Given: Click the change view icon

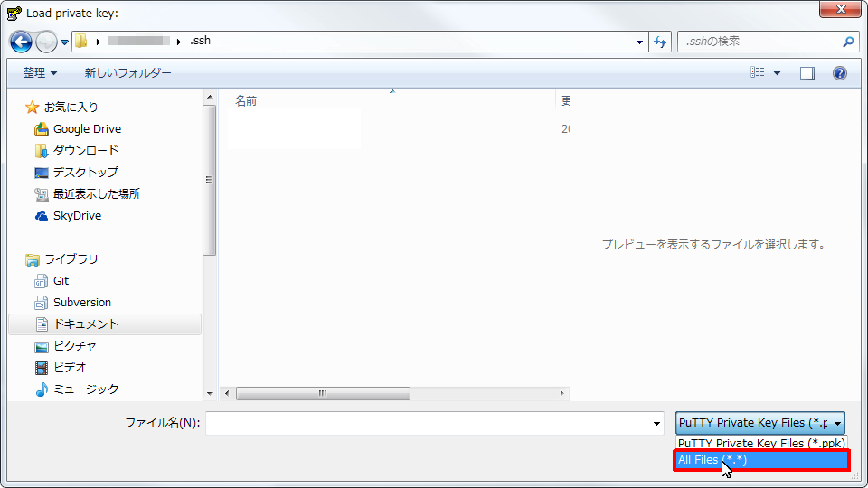Looking at the screenshot, I should coord(758,73).
